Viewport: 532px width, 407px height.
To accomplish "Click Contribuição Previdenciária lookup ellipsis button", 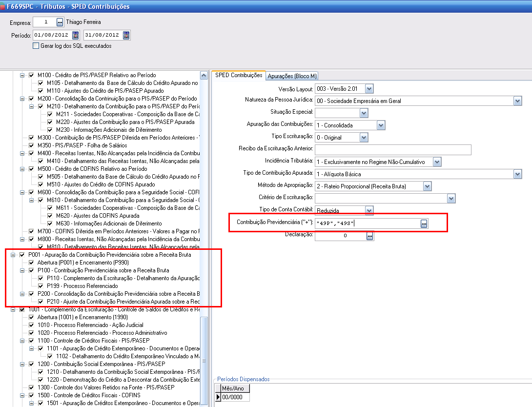I will pos(424,223).
